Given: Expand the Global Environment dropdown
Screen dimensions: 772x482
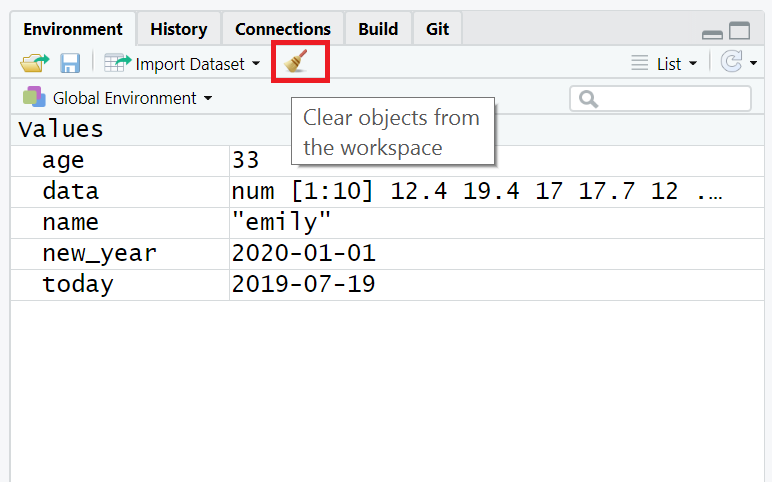Looking at the screenshot, I should pyautogui.click(x=208, y=98).
